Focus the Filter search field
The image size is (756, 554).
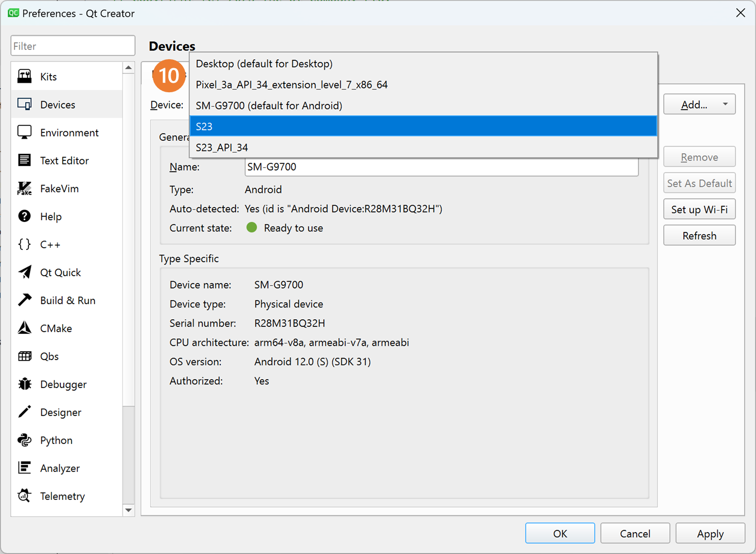pyautogui.click(x=73, y=46)
